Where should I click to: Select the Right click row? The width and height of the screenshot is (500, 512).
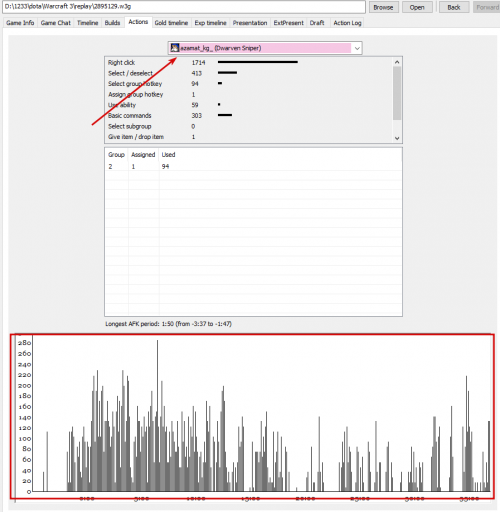(x=249, y=62)
